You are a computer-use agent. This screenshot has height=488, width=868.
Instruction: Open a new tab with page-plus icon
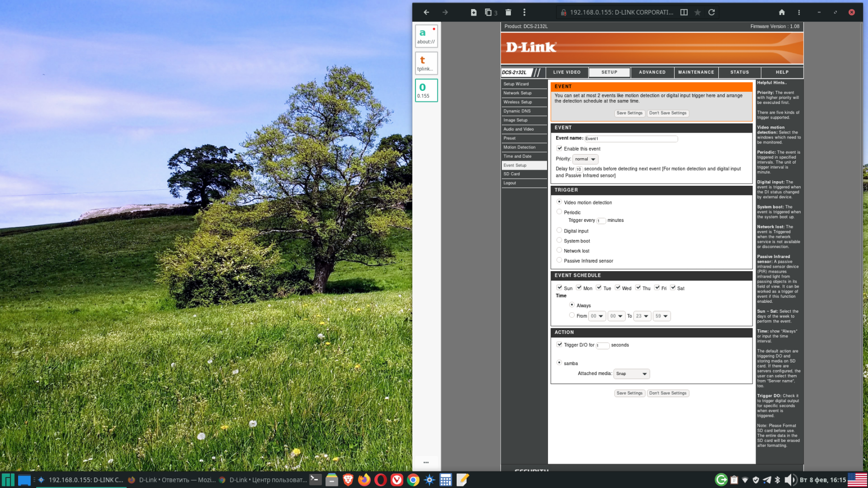click(x=473, y=13)
